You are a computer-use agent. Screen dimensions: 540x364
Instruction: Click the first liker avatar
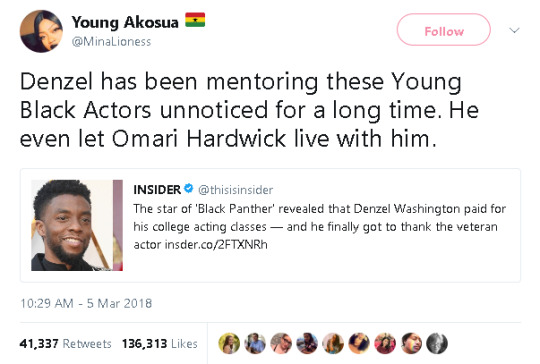(x=229, y=343)
